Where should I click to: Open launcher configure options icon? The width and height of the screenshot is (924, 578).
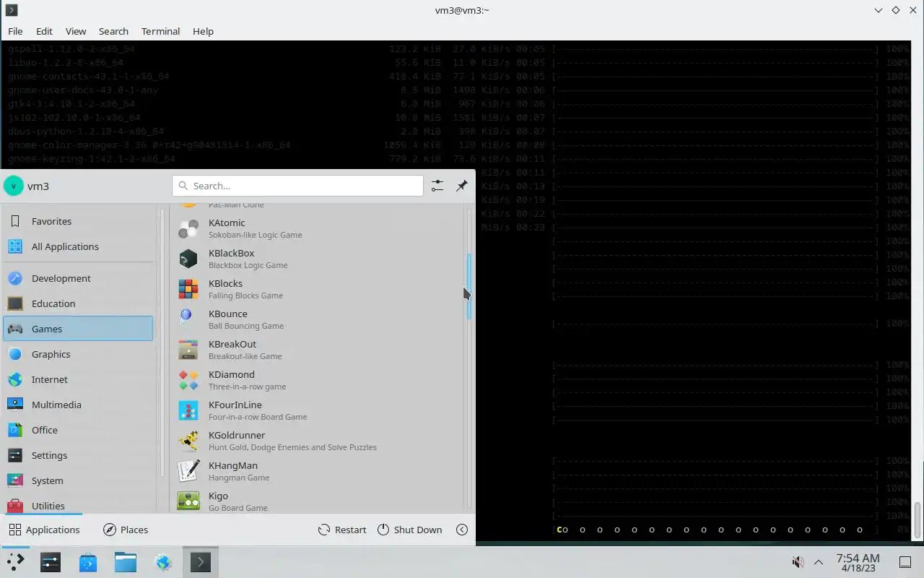(437, 186)
